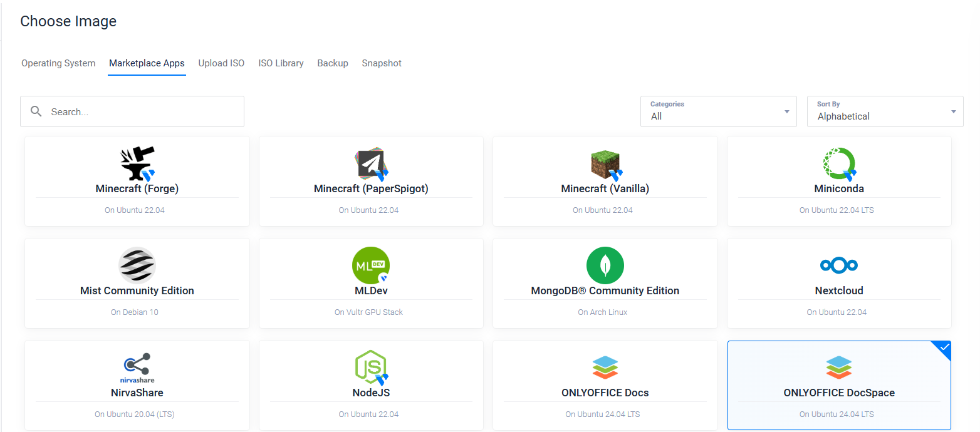Viewport: 980px width, 432px height.
Task: Pick the MongoDB leaf icon
Action: click(x=605, y=265)
